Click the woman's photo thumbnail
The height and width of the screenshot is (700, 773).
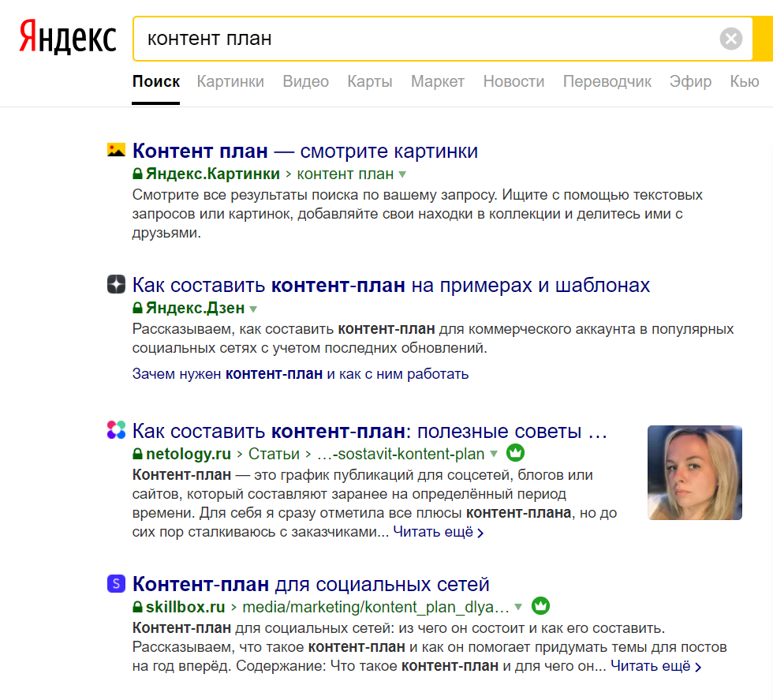(x=694, y=472)
